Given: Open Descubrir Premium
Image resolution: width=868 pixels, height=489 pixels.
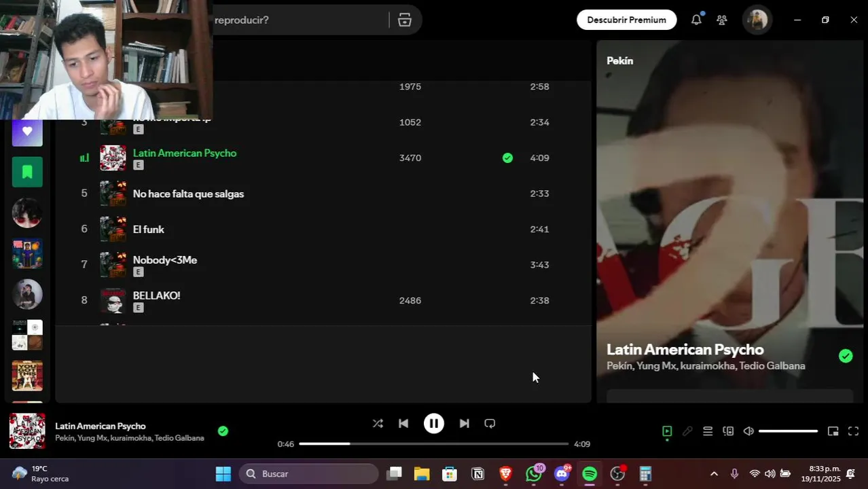Looking at the screenshot, I should coord(626,20).
